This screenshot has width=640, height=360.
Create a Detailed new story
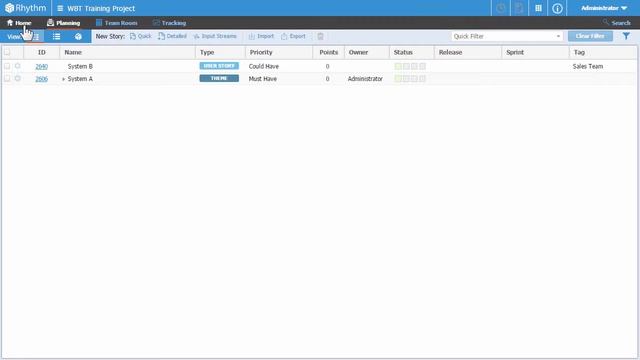(172, 36)
